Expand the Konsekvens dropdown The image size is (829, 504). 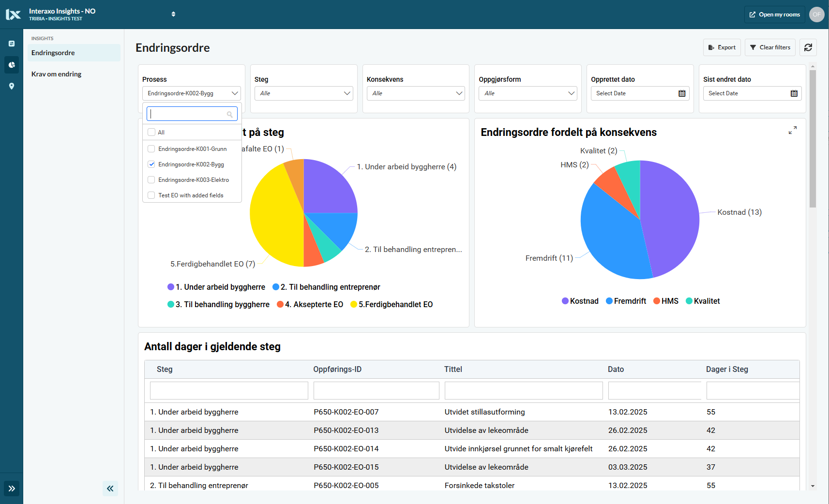416,93
